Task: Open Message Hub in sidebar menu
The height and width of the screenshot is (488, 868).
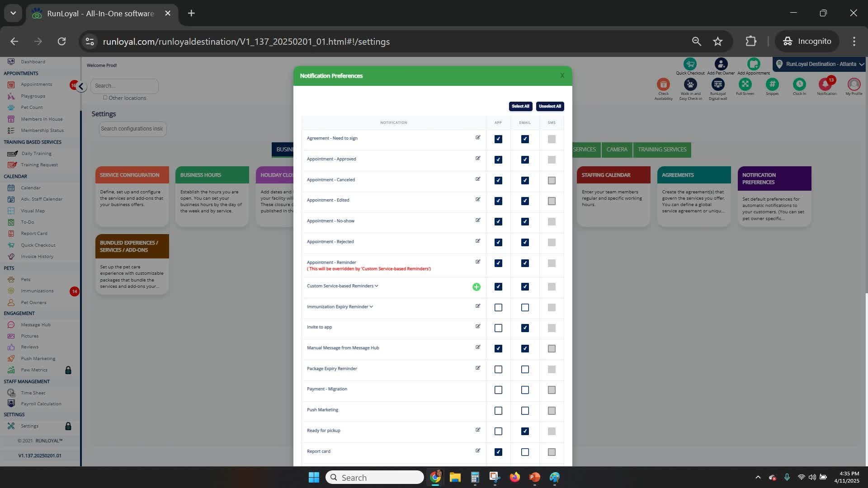Action: 35,324
